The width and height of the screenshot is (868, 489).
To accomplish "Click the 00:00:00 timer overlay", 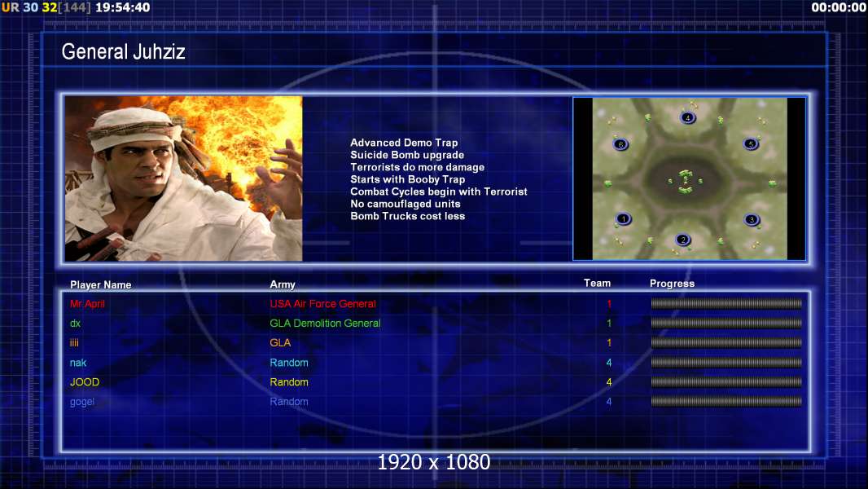I will point(838,8).
